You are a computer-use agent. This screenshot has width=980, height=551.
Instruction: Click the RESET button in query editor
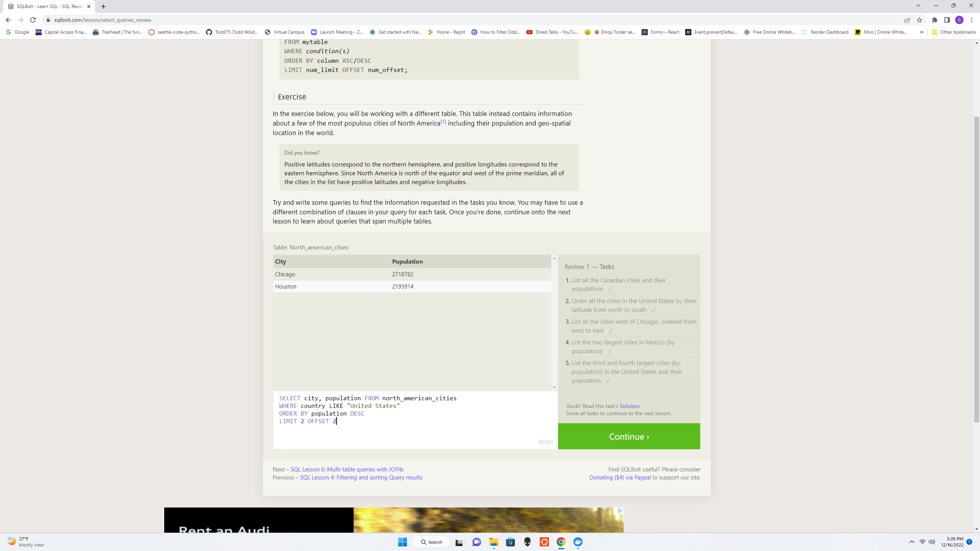coord(545,442)
